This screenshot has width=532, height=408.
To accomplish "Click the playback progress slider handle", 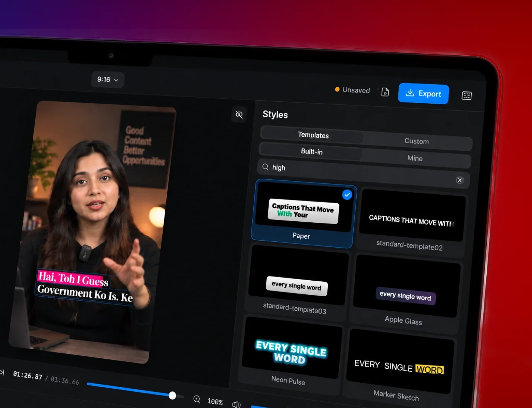I will (x=172, y=395).
